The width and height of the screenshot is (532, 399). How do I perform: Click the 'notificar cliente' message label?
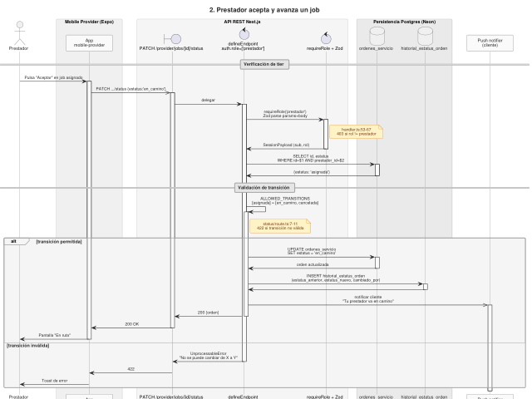pos(368,299)
